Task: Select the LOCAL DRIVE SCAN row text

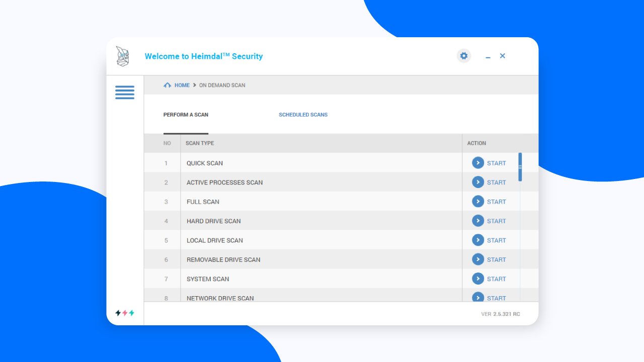Action: [215, 240]
